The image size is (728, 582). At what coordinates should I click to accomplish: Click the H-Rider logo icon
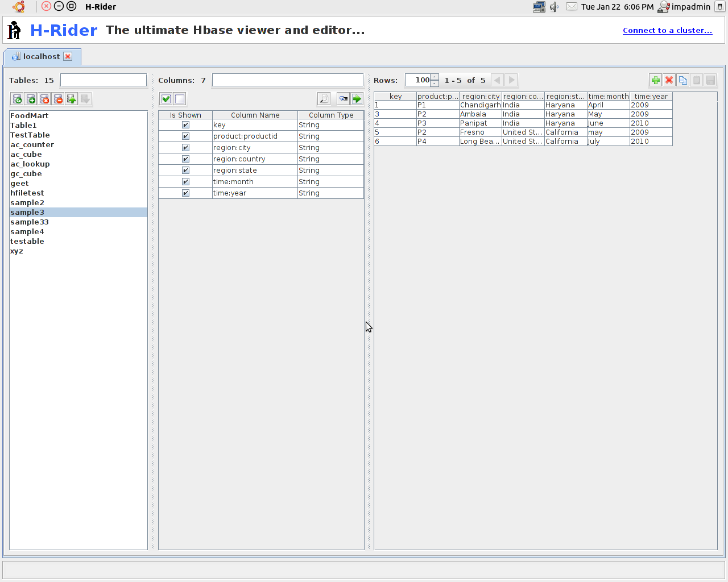coord(14,30)
